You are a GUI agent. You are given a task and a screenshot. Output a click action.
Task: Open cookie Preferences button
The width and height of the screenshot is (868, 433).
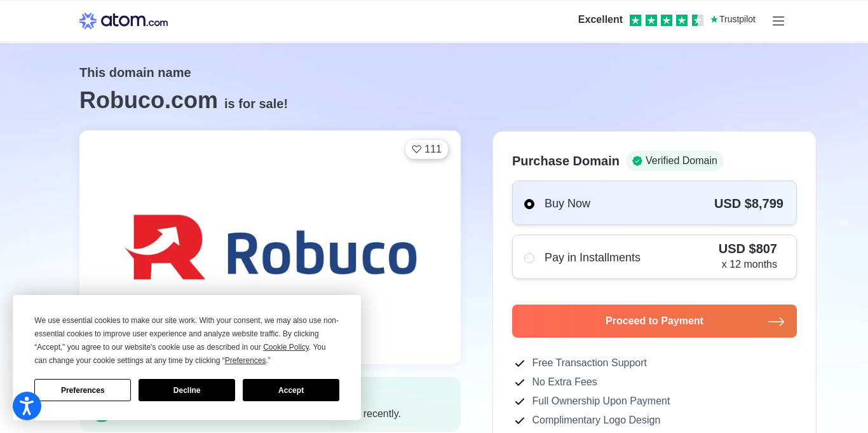(83, 390)
